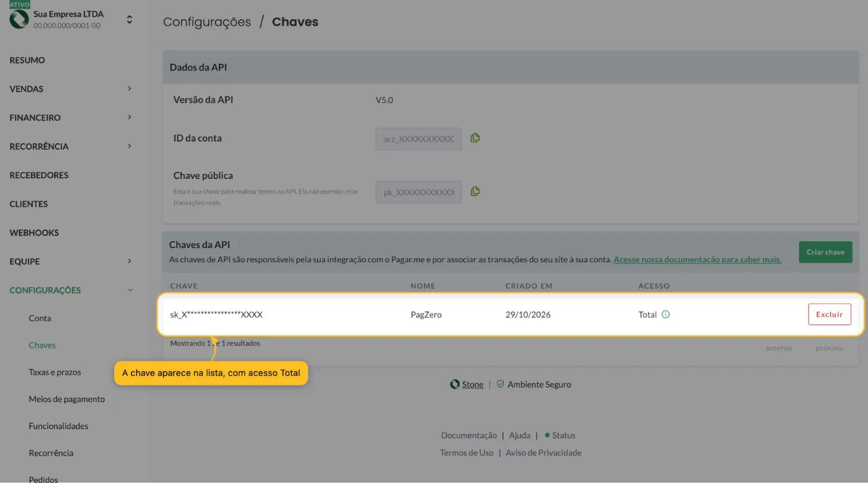The width and height of the screenshot is (868, 483).
Task: Copy the account ID (ID da conta)
Action: click(x=475, y=138)
